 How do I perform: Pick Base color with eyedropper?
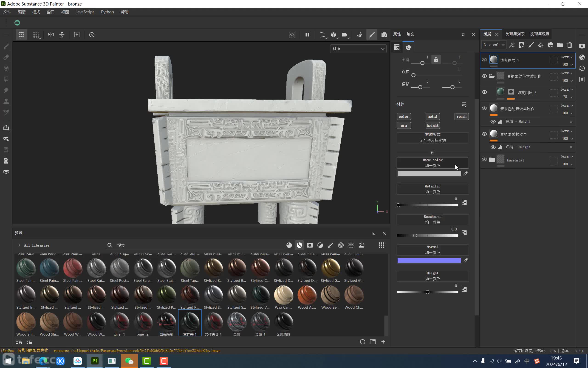click(x=466, y=173)
